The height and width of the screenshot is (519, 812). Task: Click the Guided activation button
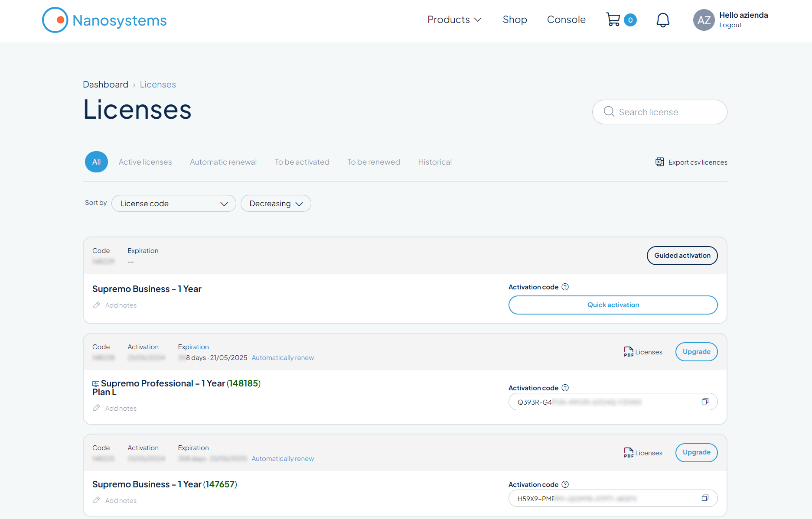coord(682,256)
